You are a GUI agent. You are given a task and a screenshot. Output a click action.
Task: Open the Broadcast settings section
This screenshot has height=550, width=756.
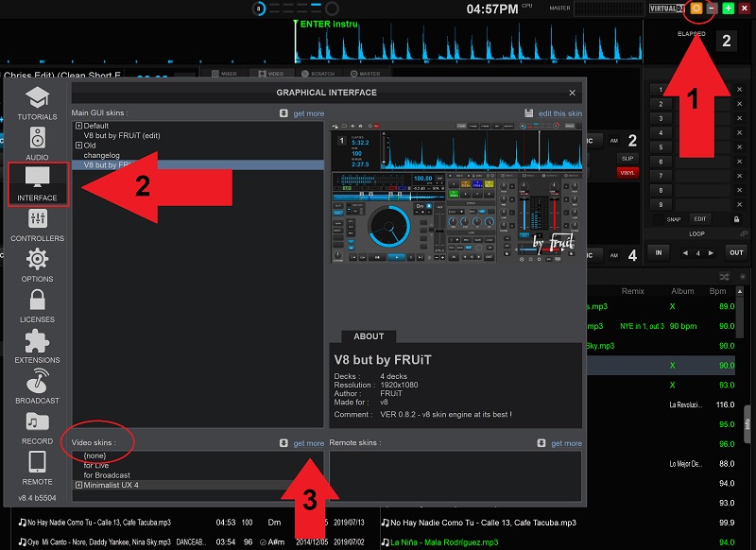(37, 387)
